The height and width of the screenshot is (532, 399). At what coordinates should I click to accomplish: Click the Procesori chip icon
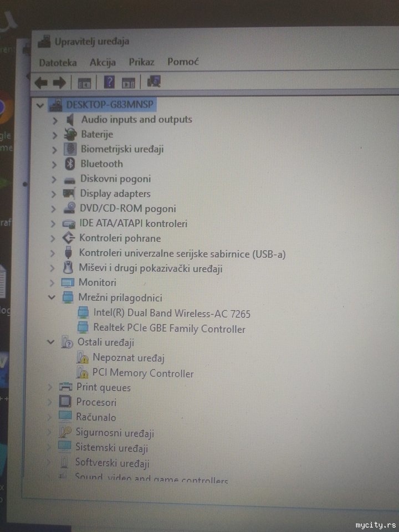coord(65,402)
